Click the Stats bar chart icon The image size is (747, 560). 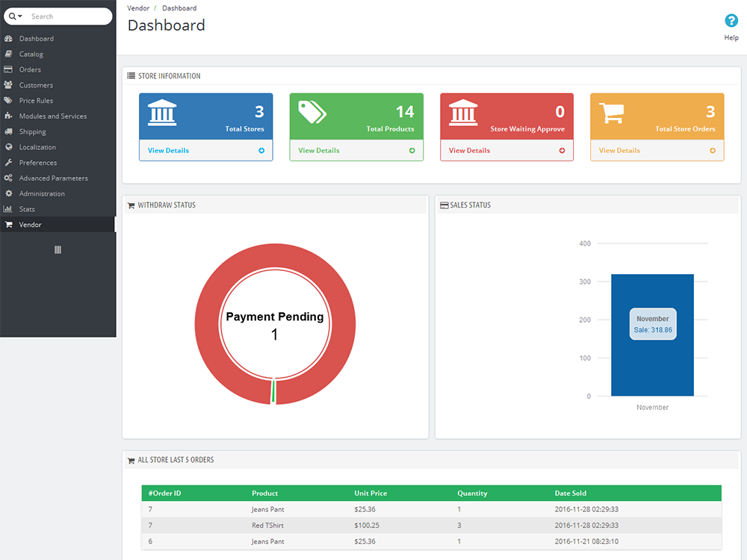pos(7,208)
